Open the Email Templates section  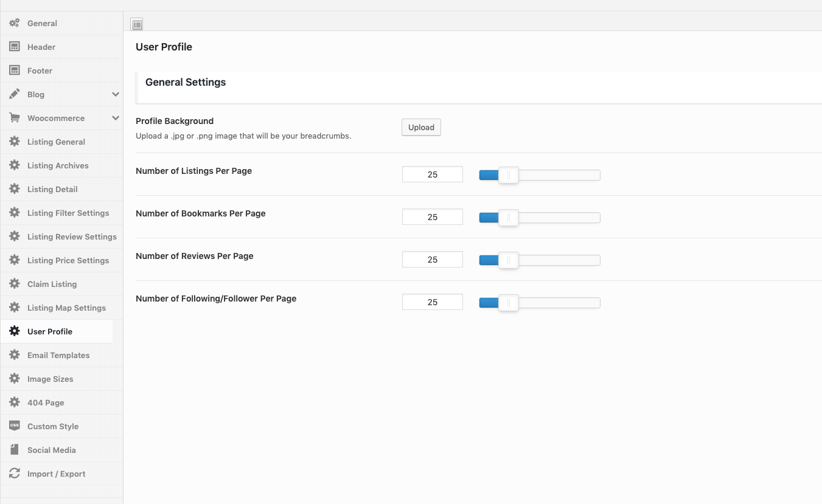[x=58, y=355]
